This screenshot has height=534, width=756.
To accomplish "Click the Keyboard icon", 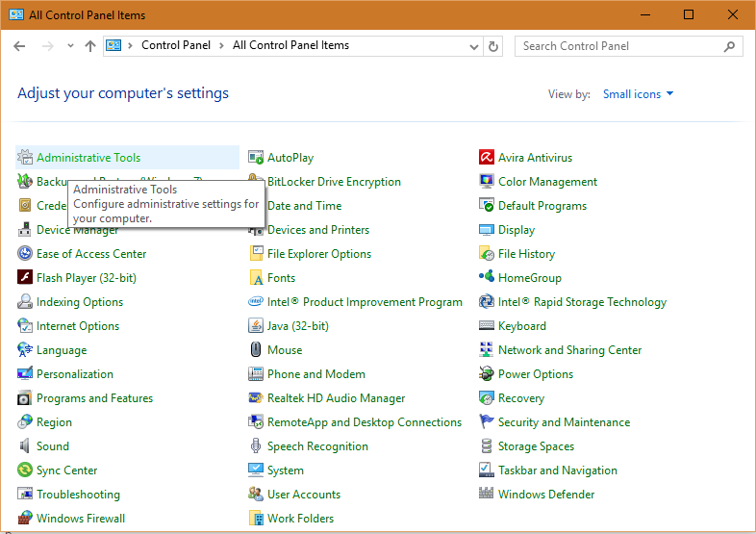I will pyautogui.click(x=487, y=325).
